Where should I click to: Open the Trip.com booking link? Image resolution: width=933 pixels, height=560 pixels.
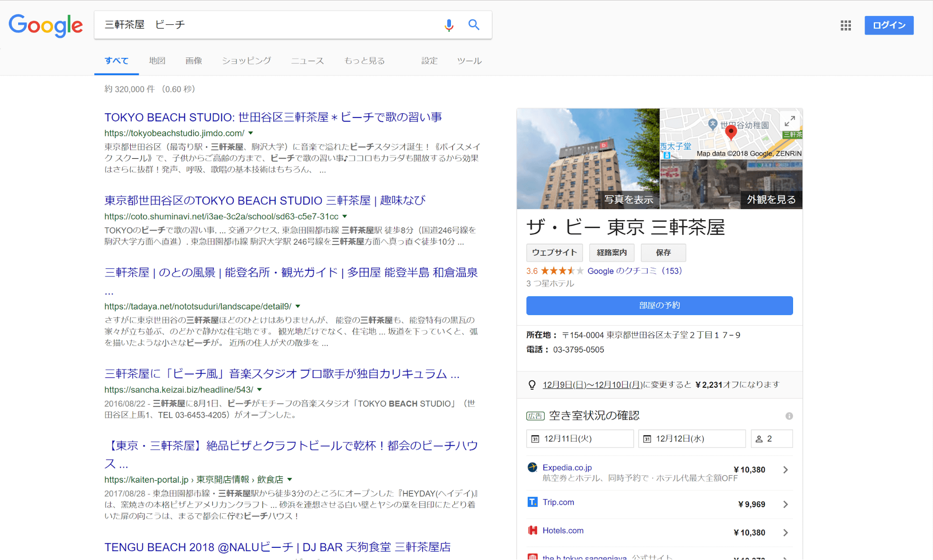[x=558, y=502]
